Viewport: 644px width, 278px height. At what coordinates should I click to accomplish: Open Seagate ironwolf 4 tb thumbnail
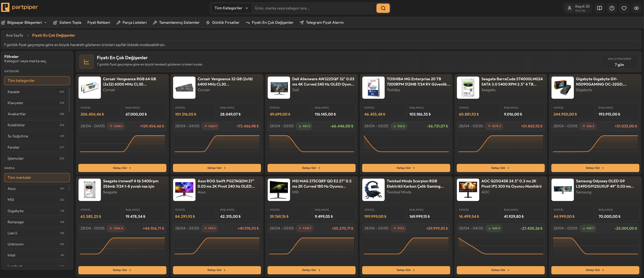(89, 190)
